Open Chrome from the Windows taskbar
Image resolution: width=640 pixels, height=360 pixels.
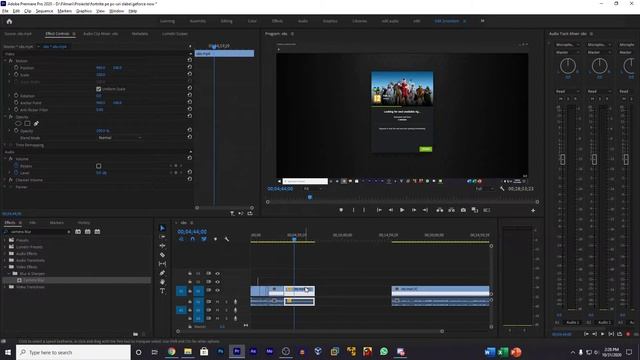point(171,351)
